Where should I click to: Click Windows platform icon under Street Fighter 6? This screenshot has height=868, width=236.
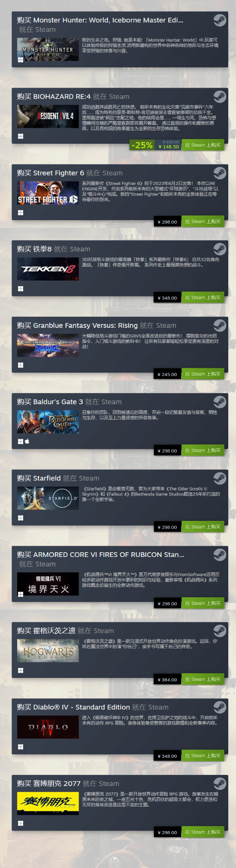pyautogui.click(x=21, y=212)
